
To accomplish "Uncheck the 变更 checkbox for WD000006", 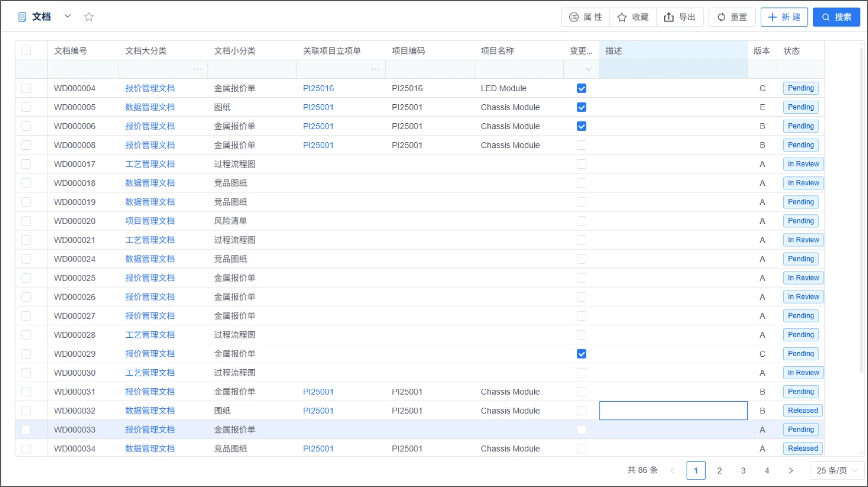I will tap(581, 126).
